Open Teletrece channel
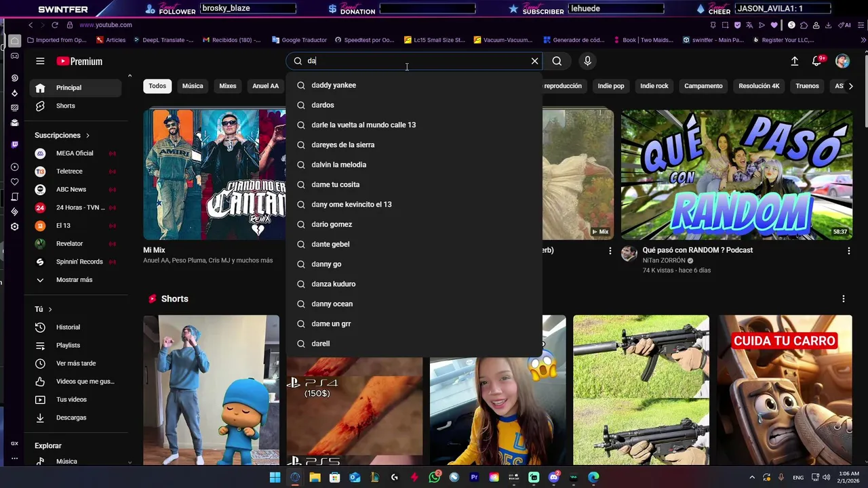The image size is (868, 488). (75, 171)
